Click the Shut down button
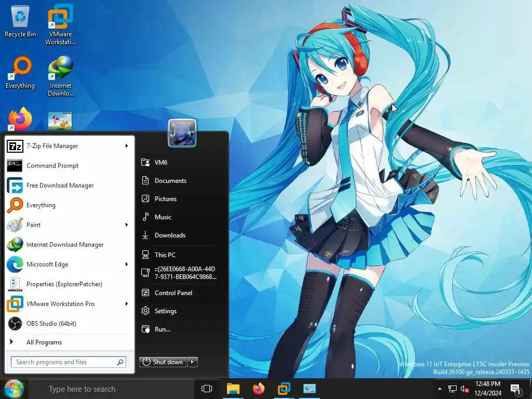Viewport: 532px width, 399px height. (x=163, y=362)
